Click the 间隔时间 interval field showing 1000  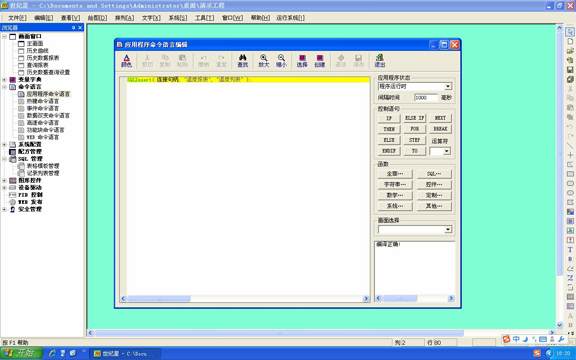pyautogui.click(x=426, y=97)
